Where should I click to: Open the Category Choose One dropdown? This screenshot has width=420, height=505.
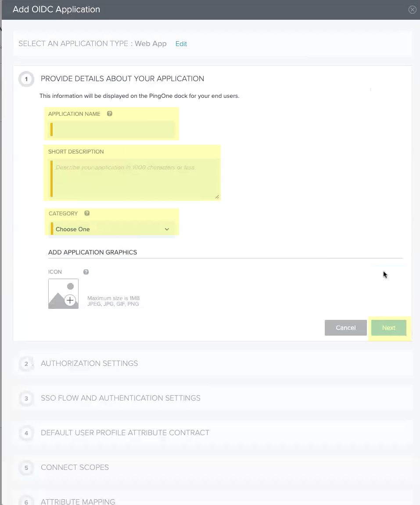pos(112,229)
